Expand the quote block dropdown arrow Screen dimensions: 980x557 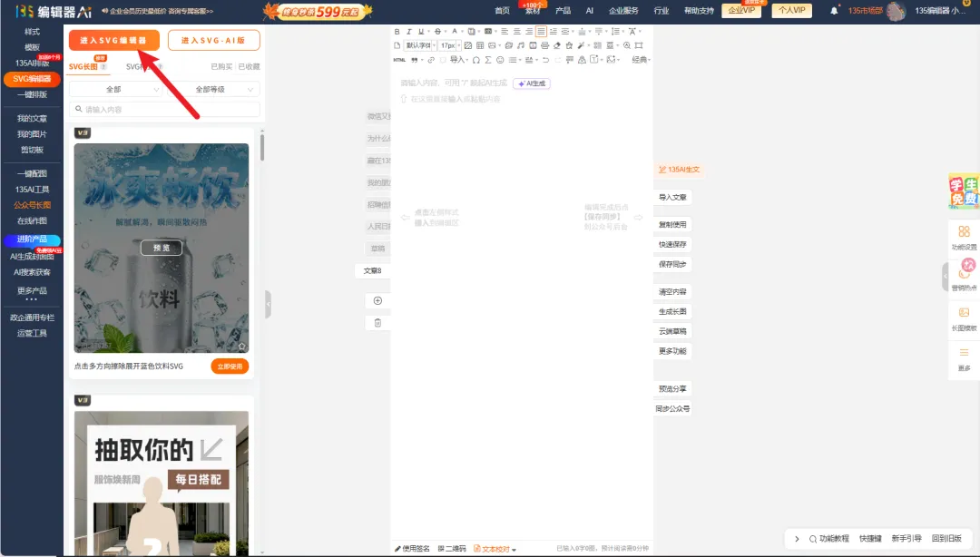[x=422, y=60]
